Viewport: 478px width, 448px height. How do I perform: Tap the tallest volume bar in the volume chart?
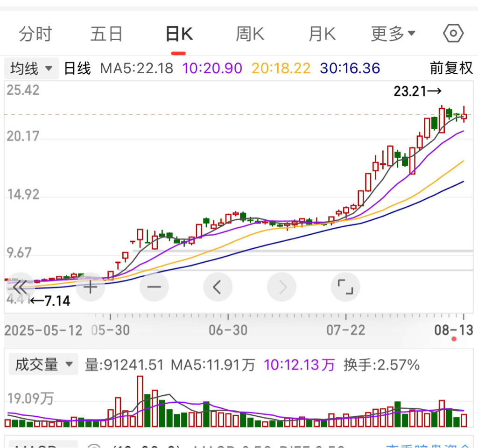(x=140, y=401)
